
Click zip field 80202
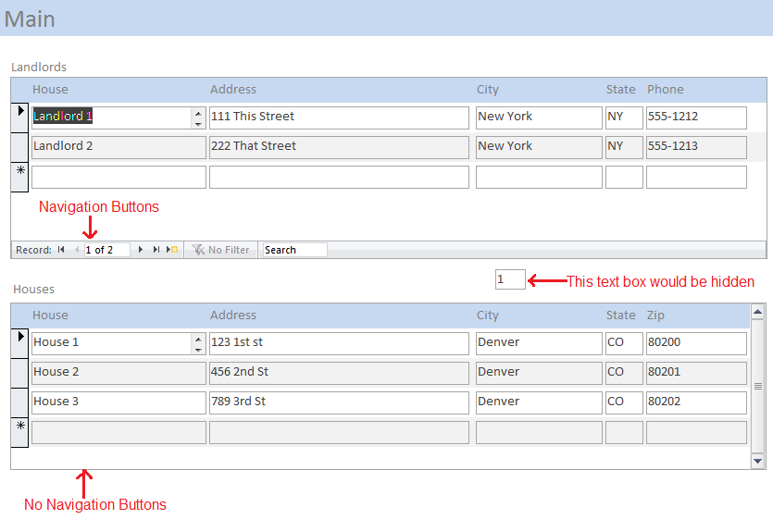696,402
